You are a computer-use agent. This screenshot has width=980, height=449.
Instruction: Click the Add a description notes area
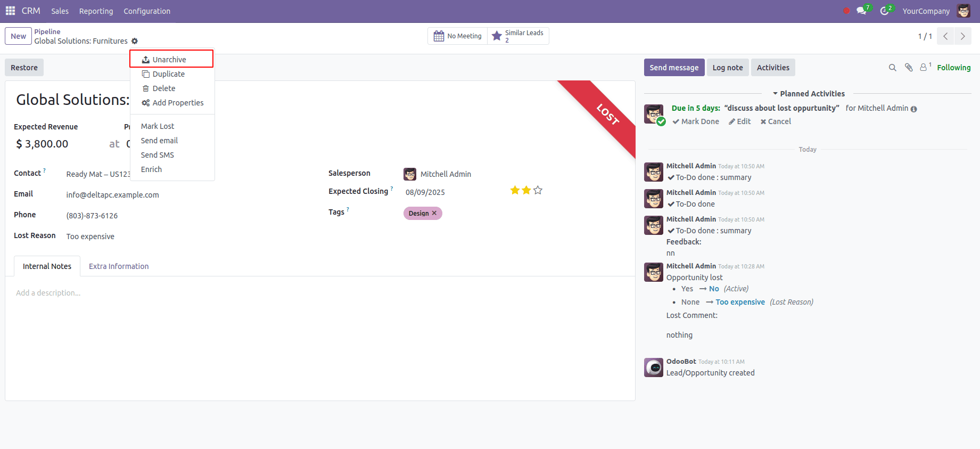pyautogui.click(x=48, y=293)
